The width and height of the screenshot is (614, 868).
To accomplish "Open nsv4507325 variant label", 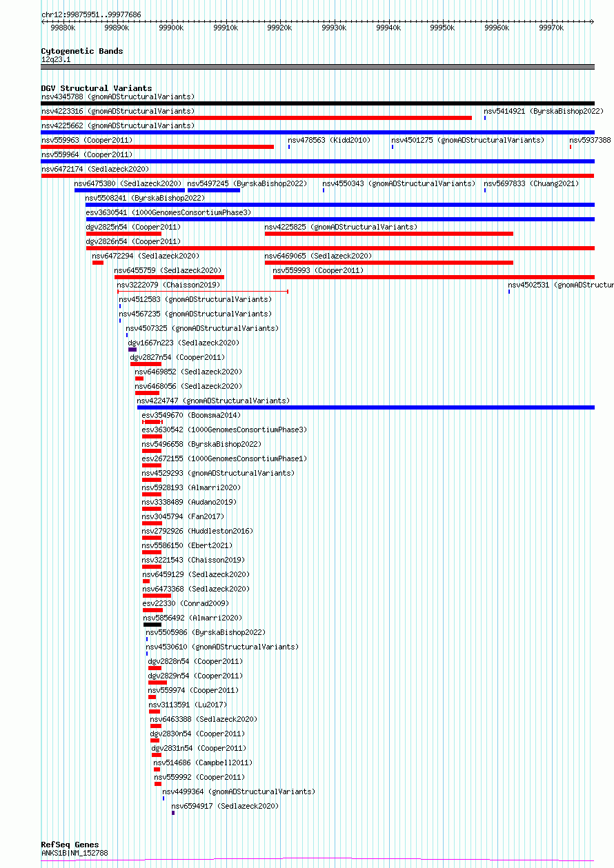I will click(x=202, y=328).
